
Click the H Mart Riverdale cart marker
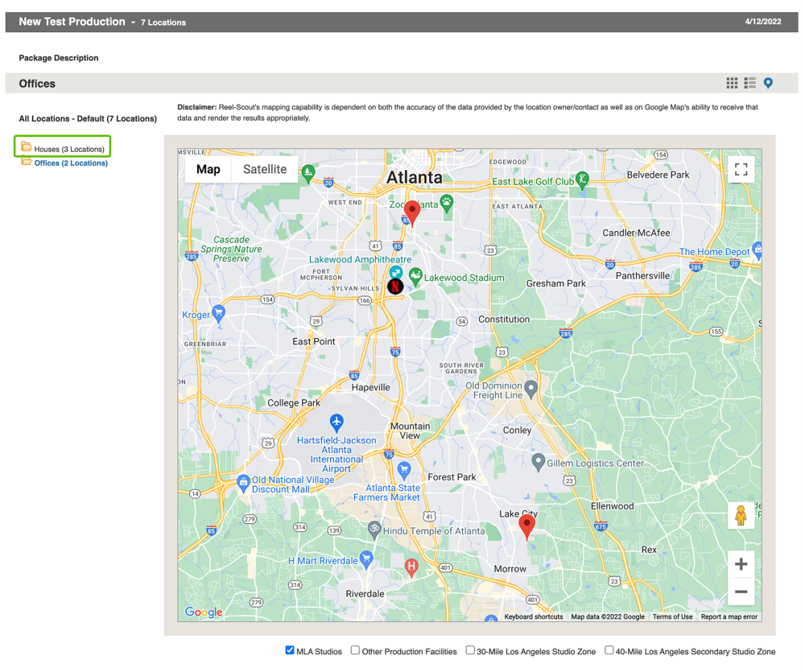click(366, 559)
